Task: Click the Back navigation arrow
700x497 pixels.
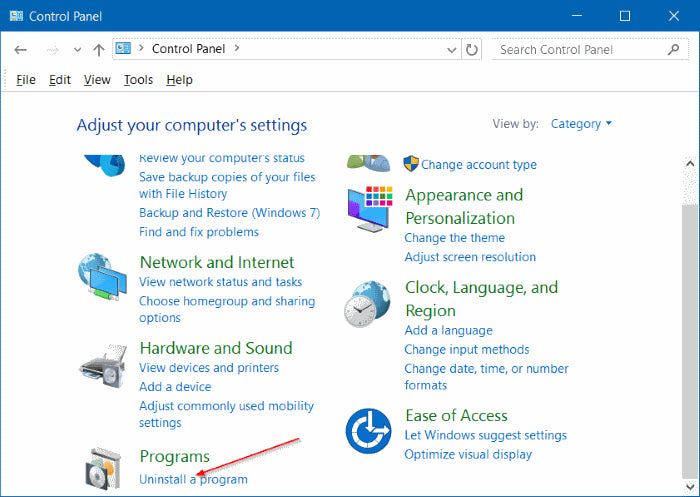Action: tap(21, 49)
